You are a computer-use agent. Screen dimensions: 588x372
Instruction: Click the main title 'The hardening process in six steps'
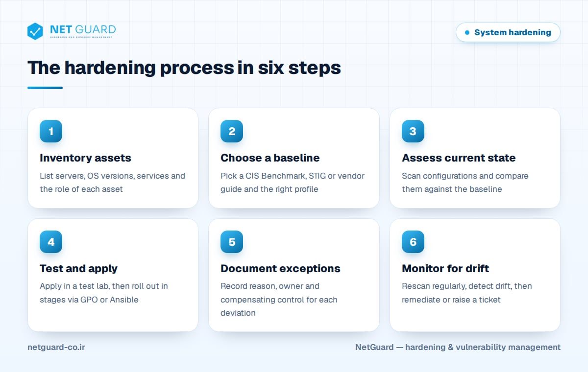pyautogui.click(x=184, y=68)
